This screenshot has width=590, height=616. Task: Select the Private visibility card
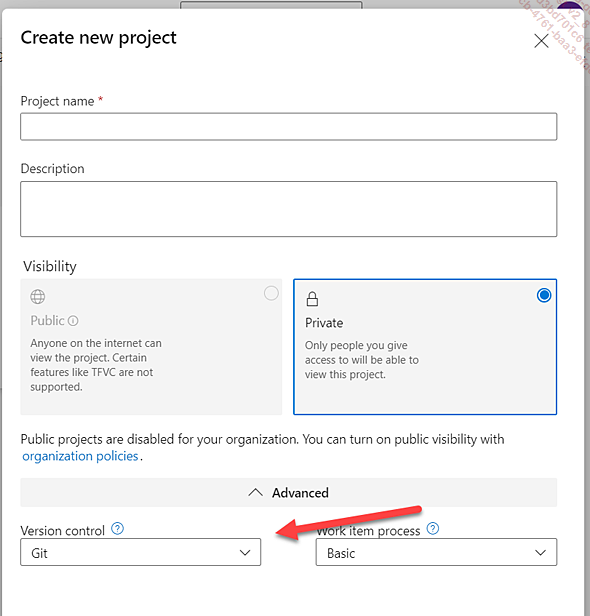pos(425,347)
